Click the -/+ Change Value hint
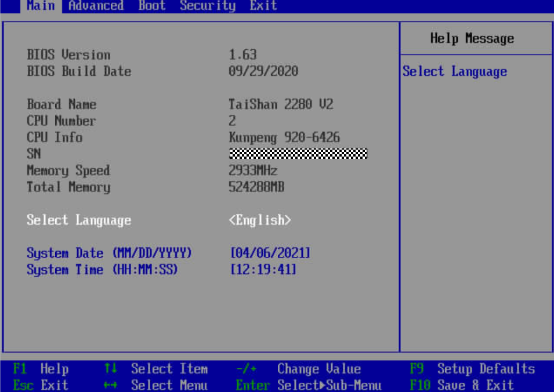This screenshot has height=392, width=554. pyautogui.click(x=299, y=369)
